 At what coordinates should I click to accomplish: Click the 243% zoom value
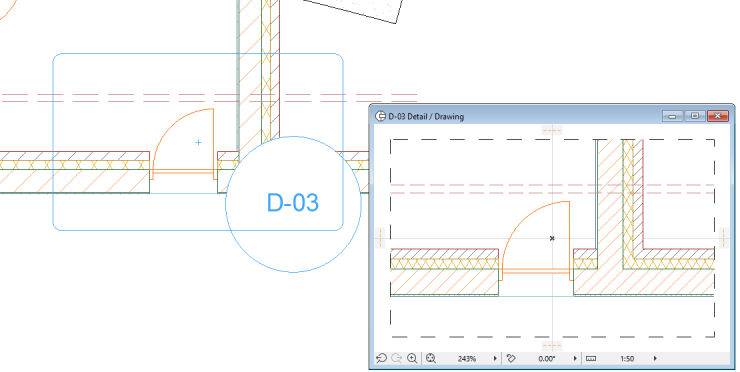[x=467, y=359]
